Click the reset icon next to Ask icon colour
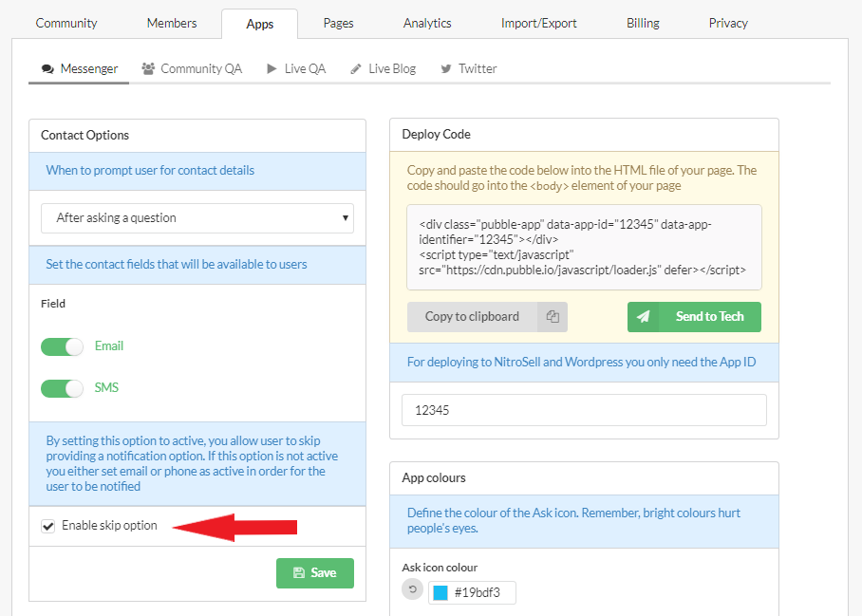Screen dimensions: 862x616 coord(412,592)
